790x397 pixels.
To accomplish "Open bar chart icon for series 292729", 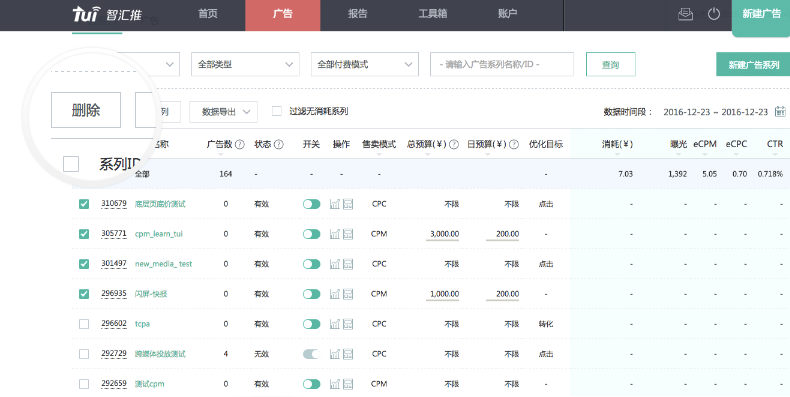I will (x=335, y=354).
